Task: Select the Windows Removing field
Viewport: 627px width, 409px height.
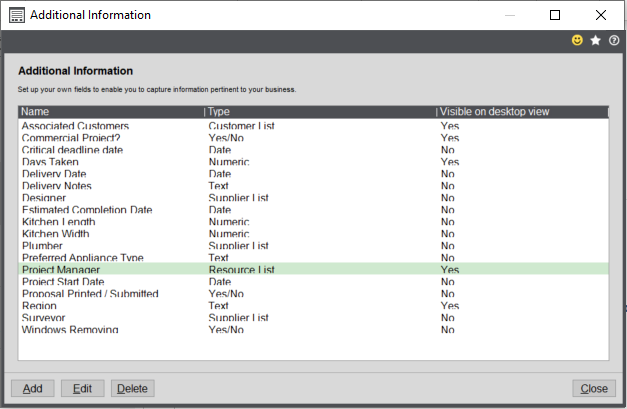Action: [x=70, y=329]
